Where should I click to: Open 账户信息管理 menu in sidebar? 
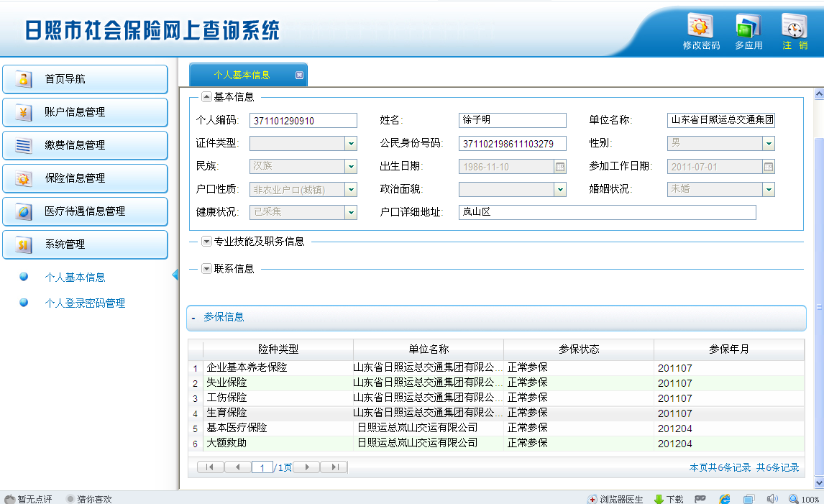pos(85,112)
